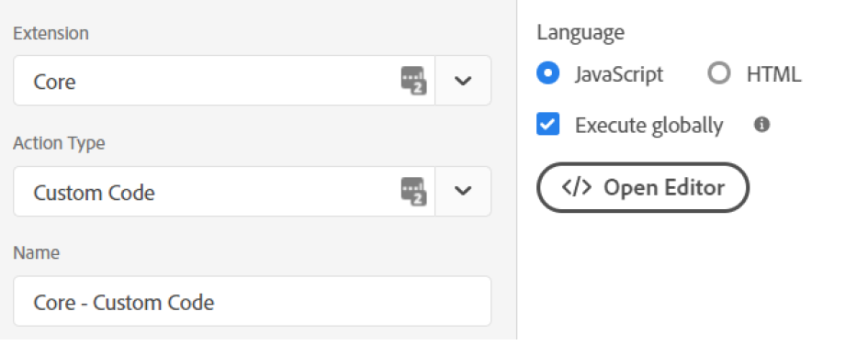This screenshot has width=868, height=345.
Task: Expand the Extension dropdown chevron
Action: click(x=463, y=81)
